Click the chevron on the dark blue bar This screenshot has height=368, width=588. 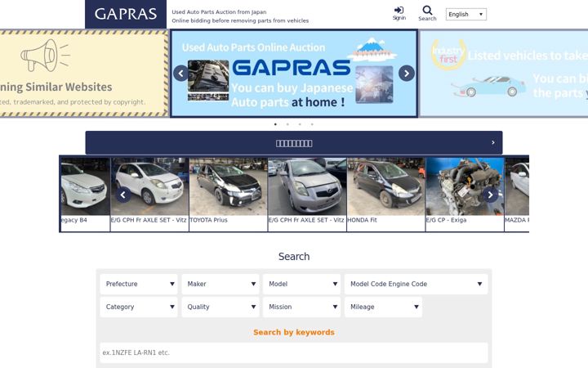point(492,142)
